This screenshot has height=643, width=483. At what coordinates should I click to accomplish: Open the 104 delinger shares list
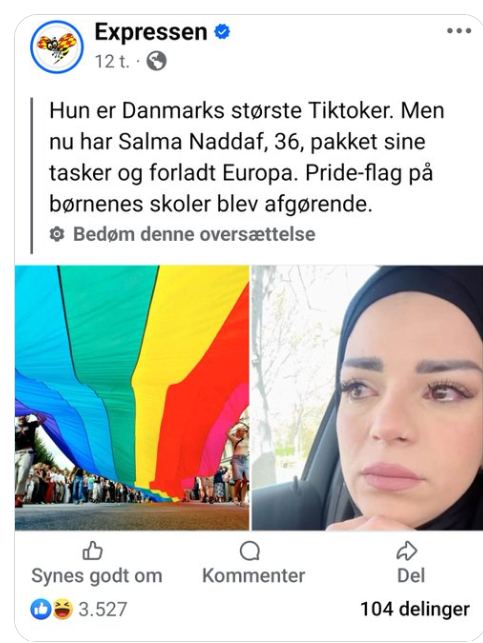point(415,609)
